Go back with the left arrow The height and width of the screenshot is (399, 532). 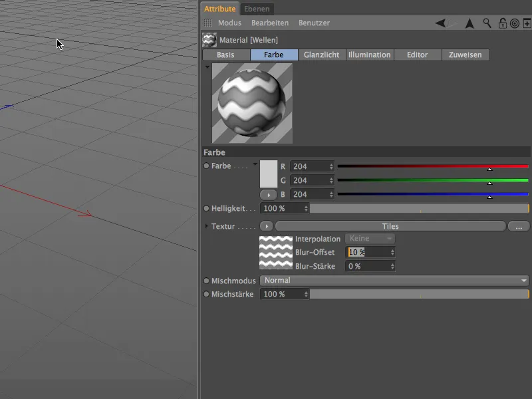pos(440,23)
